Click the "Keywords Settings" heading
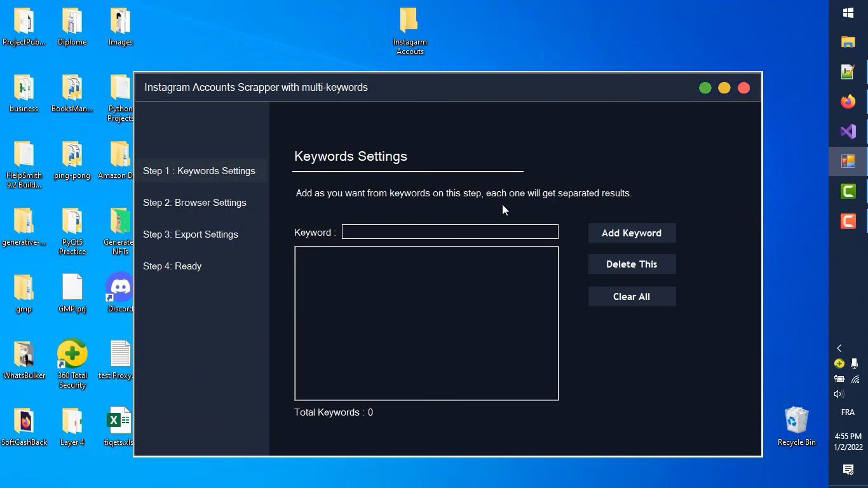Image resolution: width=868 pixels, height=488 pixels. click(x=351, y=156)
